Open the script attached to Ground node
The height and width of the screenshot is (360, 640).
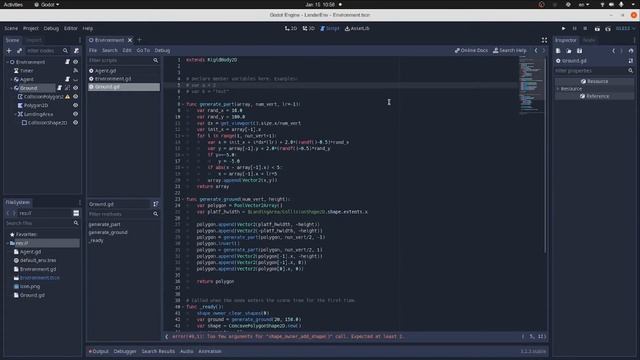[60, 88]
